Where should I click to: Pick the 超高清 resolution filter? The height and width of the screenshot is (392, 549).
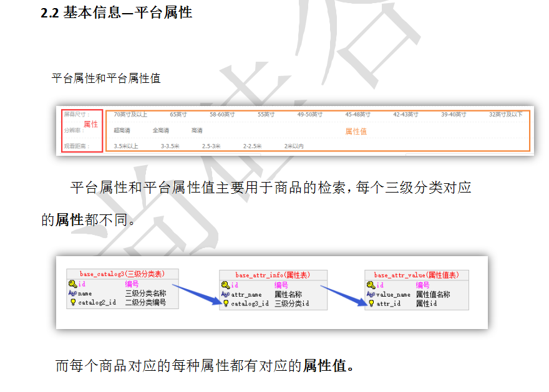[x=122, y=131]
